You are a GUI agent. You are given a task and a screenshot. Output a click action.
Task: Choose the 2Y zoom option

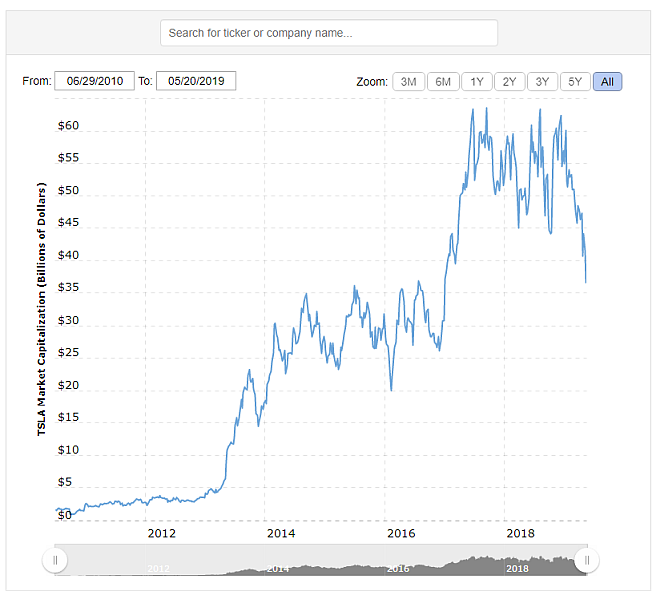[509, 82]
